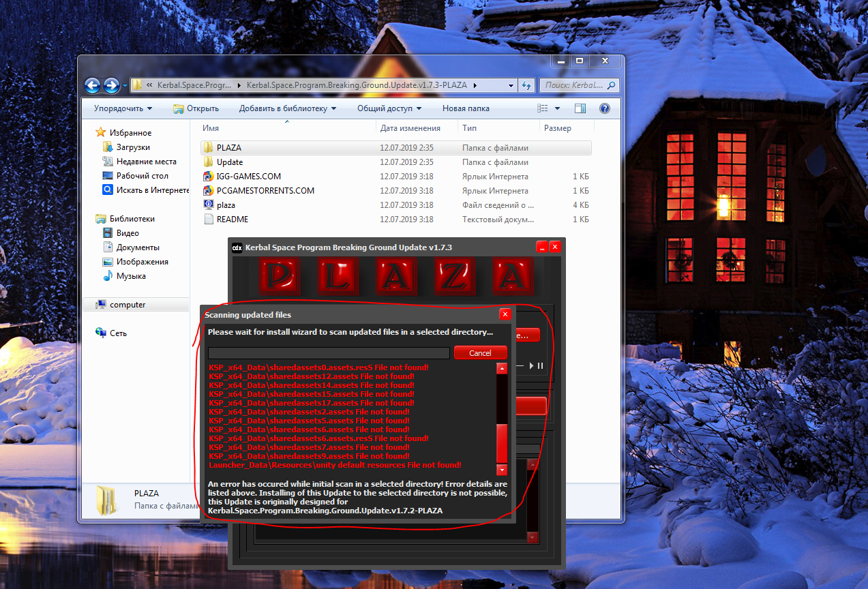The height and width of the screenshot is (589, 868).
Task: Click Новая папка in the toolbar
Action: [466, 108]
